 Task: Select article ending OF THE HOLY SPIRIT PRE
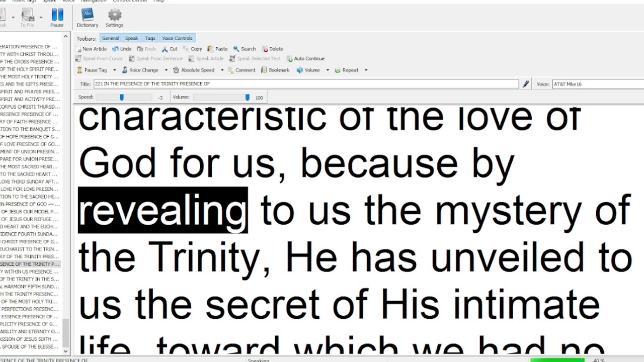click(x=30, y=69)
